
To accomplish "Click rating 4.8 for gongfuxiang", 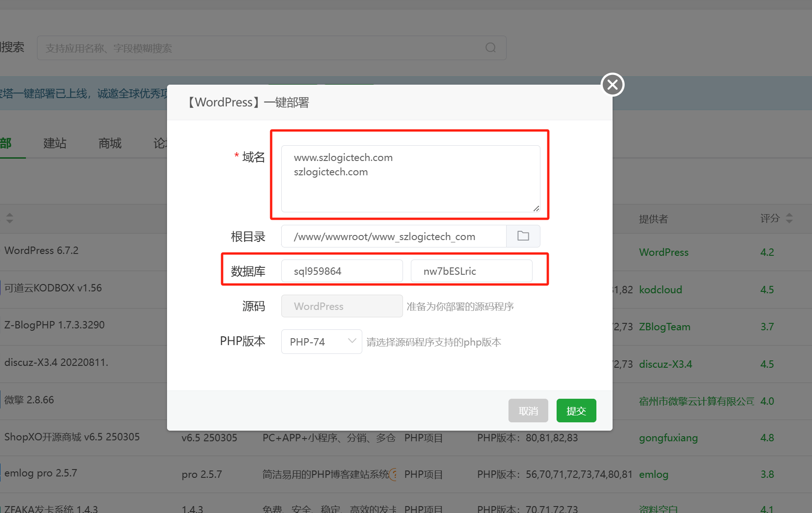I will coord(767,438).
